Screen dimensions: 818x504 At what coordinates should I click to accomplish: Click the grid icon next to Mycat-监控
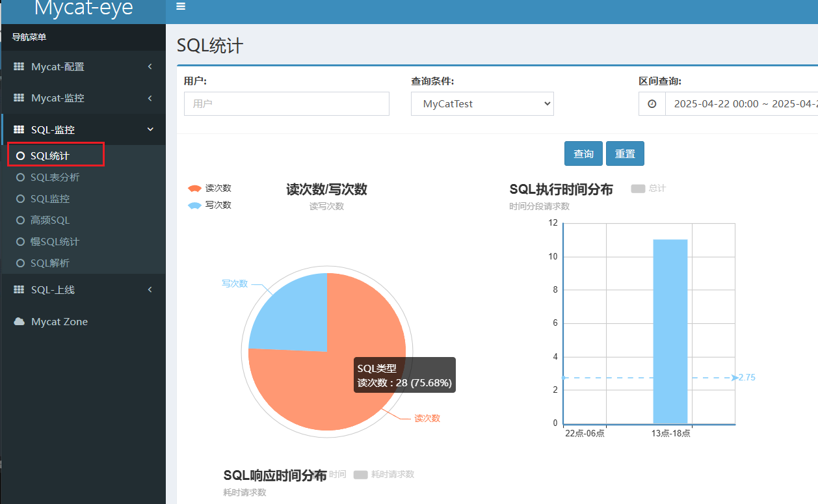pyautogui.click(x=19, y=98)
